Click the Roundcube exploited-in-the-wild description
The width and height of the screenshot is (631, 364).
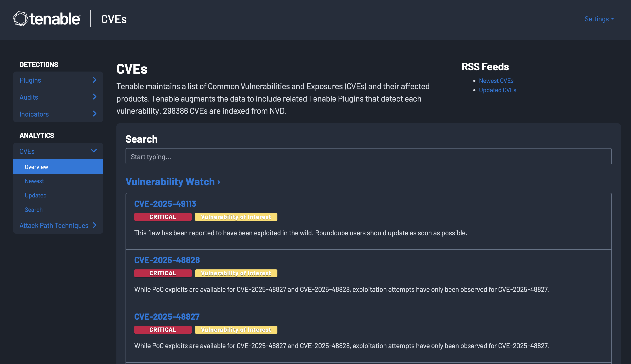click(301, 233)
